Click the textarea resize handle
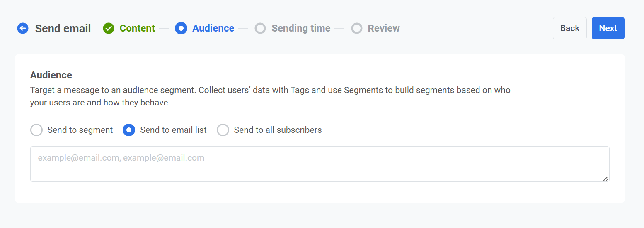The width and height of the screenshot is (644, 228). pyautogui.click(x=606, y=178)
